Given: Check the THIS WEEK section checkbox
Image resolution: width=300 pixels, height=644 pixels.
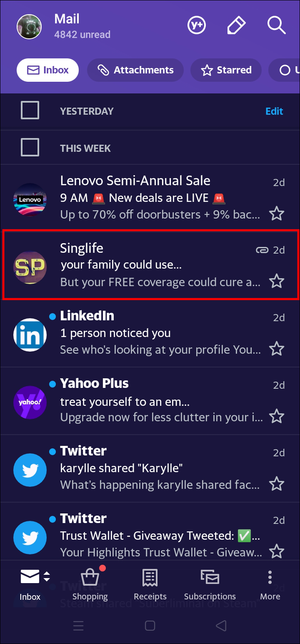Looking at the screenshot, I should (30, 148).
